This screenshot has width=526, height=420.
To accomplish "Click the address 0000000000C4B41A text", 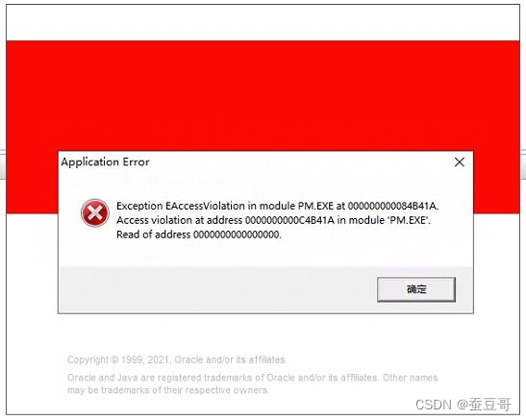I will coord(289,220).
